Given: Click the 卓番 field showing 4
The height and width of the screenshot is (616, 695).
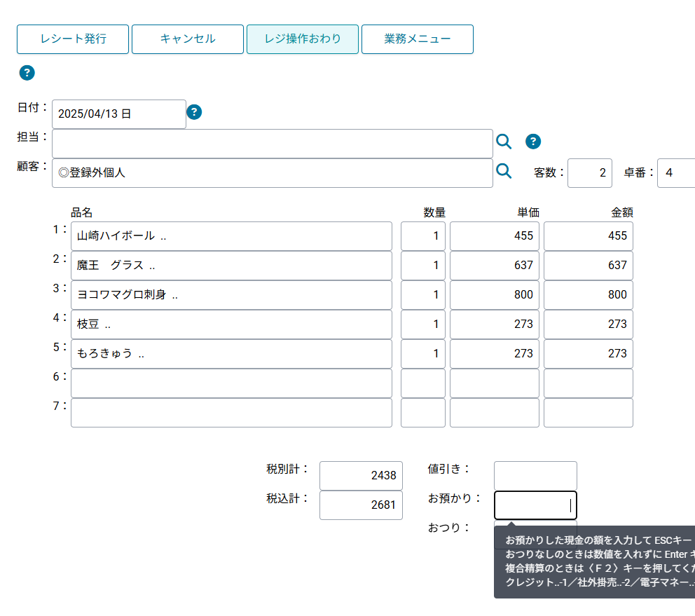Looking at the screenshot, I should coord(675,173).
